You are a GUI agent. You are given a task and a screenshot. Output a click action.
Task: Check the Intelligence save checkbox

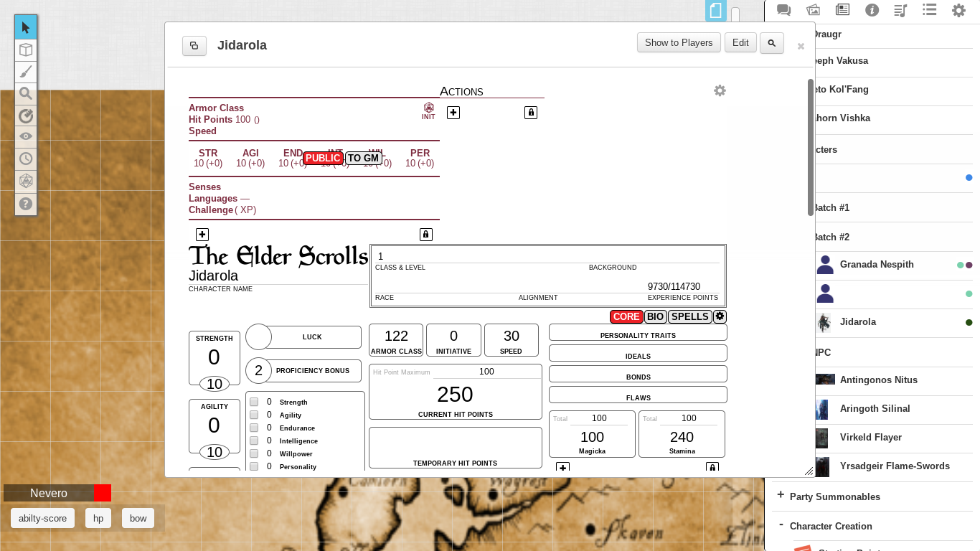254,441
